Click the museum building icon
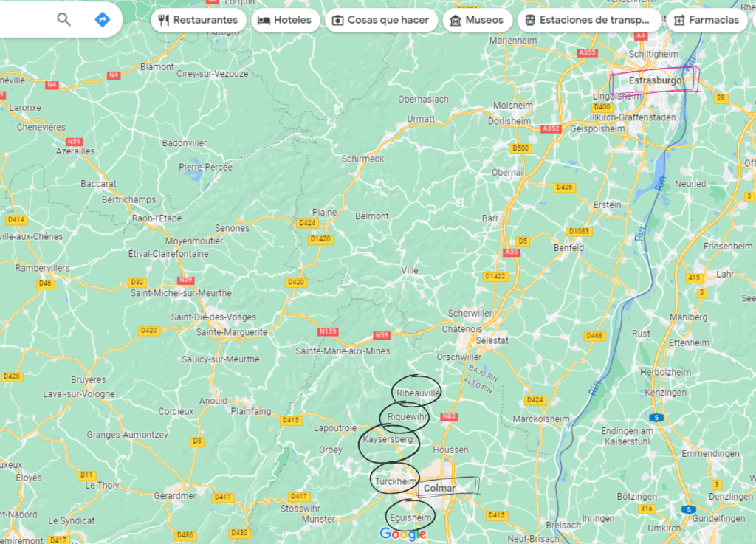Viewport: 756px width, 544px height. (455, 20)
